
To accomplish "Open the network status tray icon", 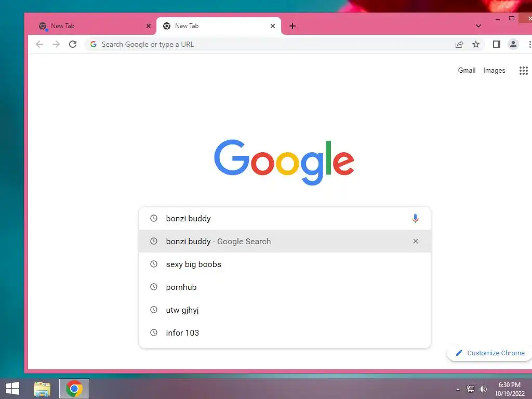I will tap(470, 389).
